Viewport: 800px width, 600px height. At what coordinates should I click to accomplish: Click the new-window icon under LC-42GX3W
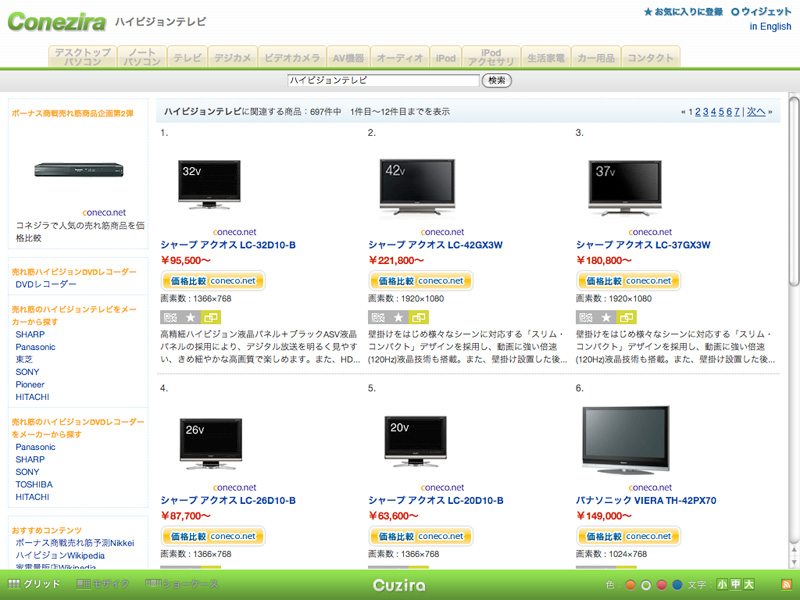(x=418, y=317)
